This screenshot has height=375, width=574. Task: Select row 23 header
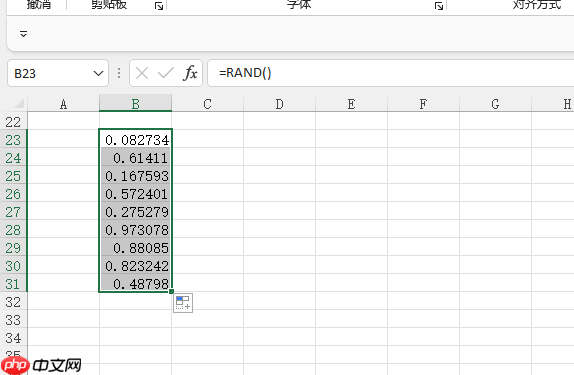13,140
